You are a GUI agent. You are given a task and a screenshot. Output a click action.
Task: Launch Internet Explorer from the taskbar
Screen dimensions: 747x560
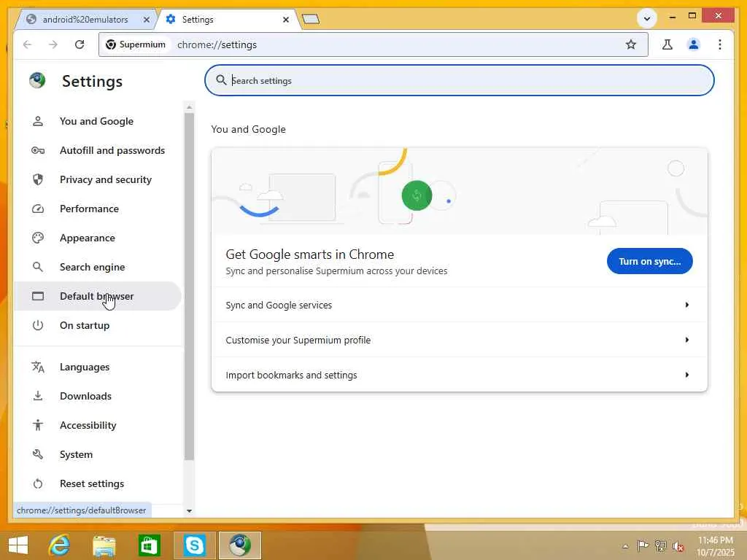(x=59, y=545)
